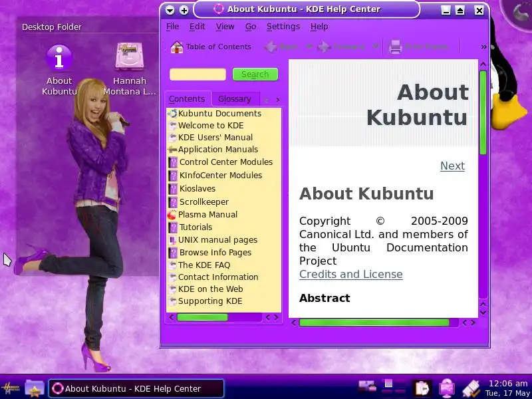Switch to the Glossary tab
The width and height of the screenshot is (532, 399).
click(x=235, y=99)
